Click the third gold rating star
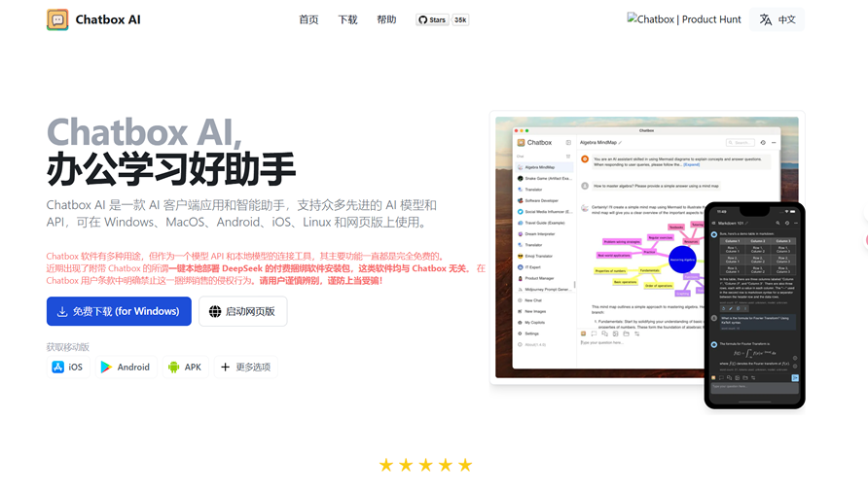Screen dimensions: 868x491 425,465
